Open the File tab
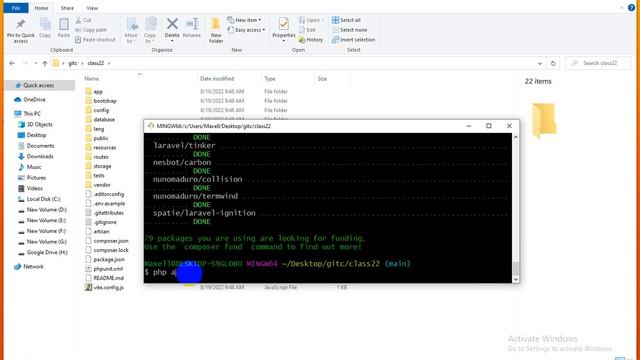This screenshot has height=360, width=640. pyautogui.click(x=16, y=8)
